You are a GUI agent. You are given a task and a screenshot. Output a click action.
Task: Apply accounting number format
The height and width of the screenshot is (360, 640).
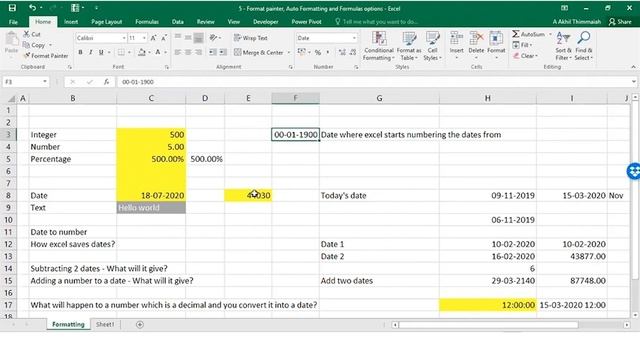pyautogui.click(x=302, y=52)
